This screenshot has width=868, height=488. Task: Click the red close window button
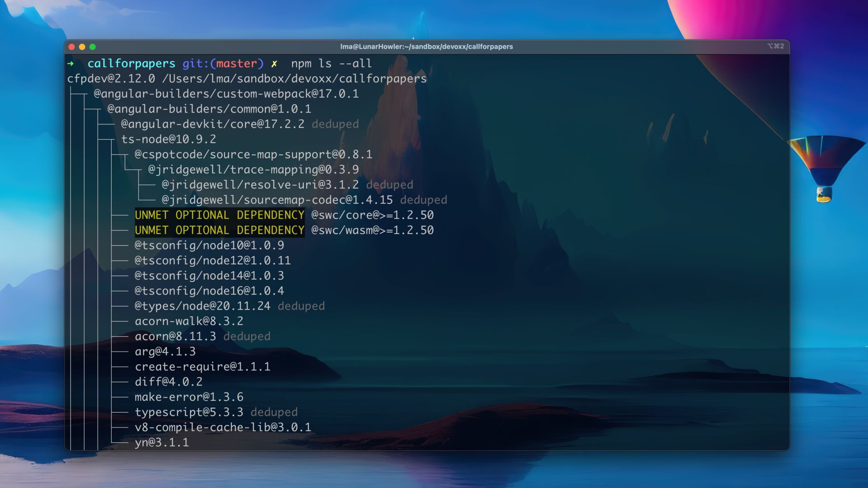tap(71, 47)
